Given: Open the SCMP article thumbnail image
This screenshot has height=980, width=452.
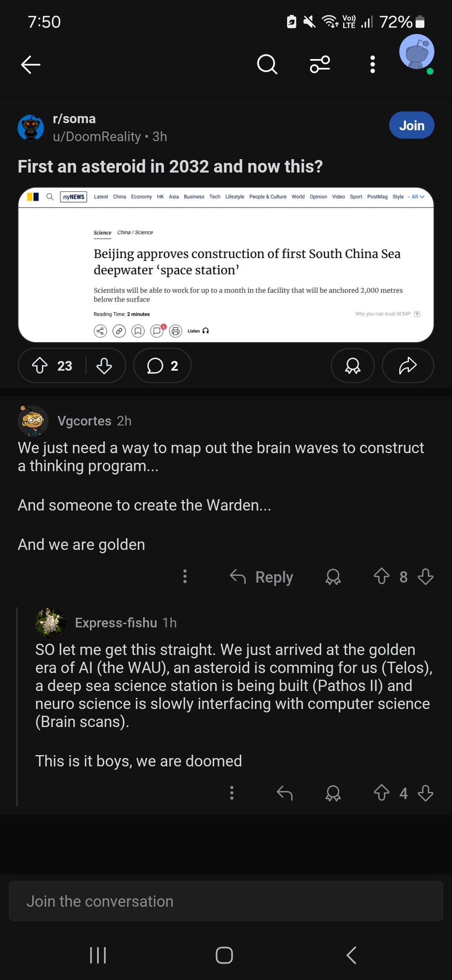Looking at the screenshot, I should [226, 265].
